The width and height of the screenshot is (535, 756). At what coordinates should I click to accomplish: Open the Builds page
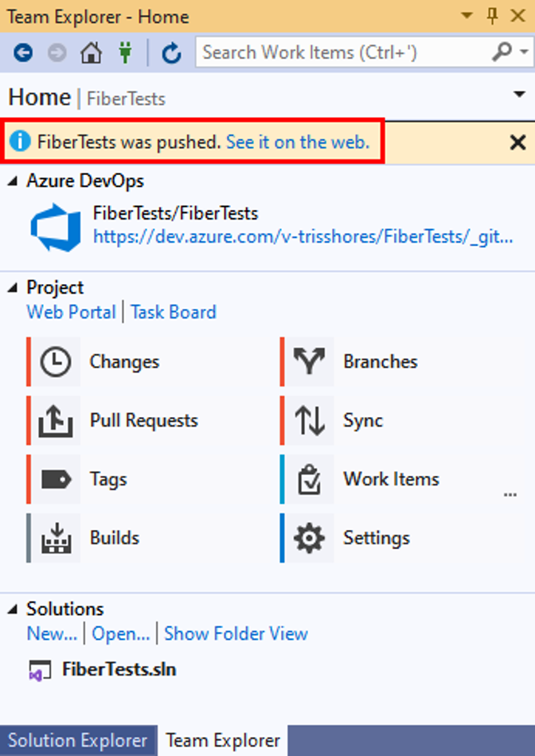[x=114, y=539]
